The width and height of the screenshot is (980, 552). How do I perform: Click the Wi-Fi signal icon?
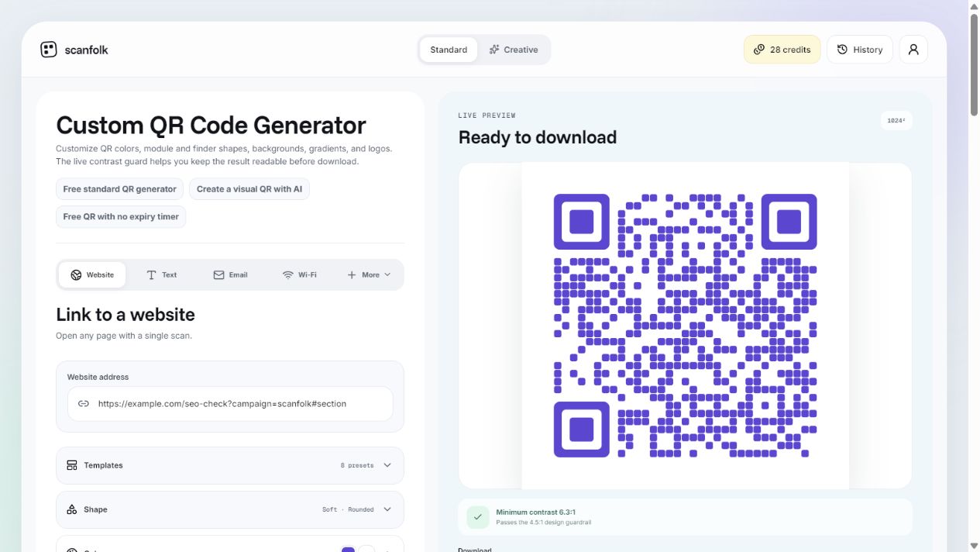click(x=288, y=274)
